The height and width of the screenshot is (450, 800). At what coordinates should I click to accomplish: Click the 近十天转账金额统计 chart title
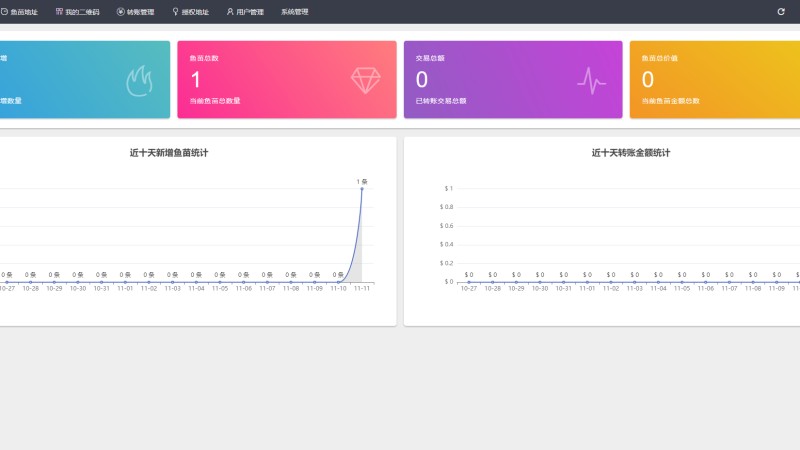631,153
